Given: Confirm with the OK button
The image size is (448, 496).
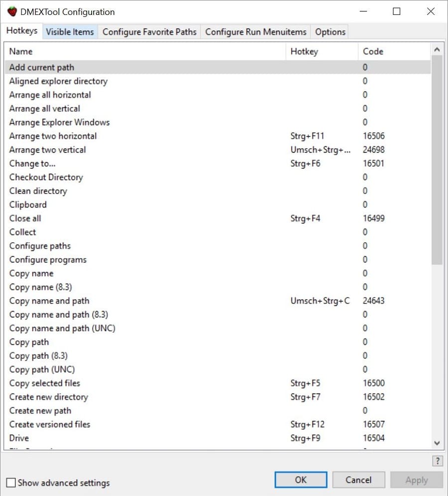Looking at the screenshot, I should pyautogui.click(x=301, y=480).
